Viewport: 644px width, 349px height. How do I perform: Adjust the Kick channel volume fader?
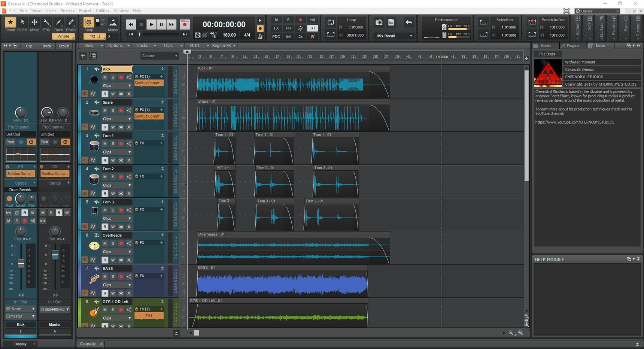click(x=21, y=263)
